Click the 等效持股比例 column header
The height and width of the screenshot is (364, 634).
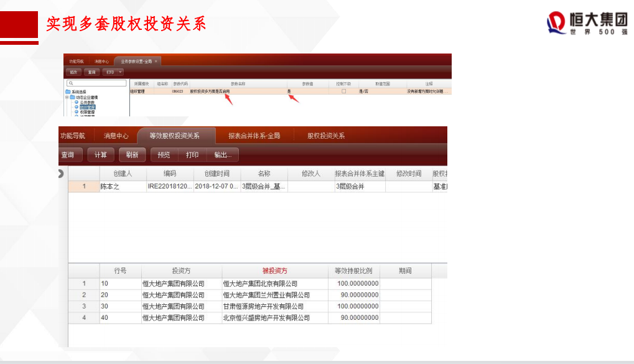click(354, 271)
